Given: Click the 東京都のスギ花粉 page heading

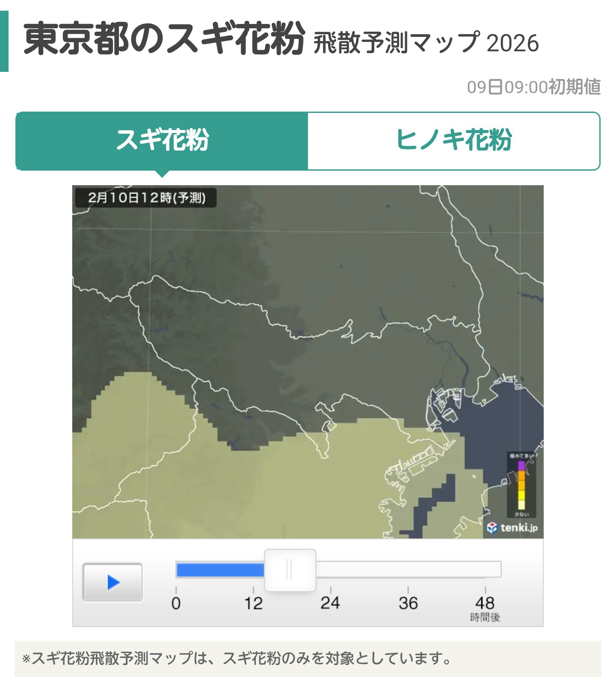Looking at the screenshot, I should pyautogui.click(x=164, y=39).
